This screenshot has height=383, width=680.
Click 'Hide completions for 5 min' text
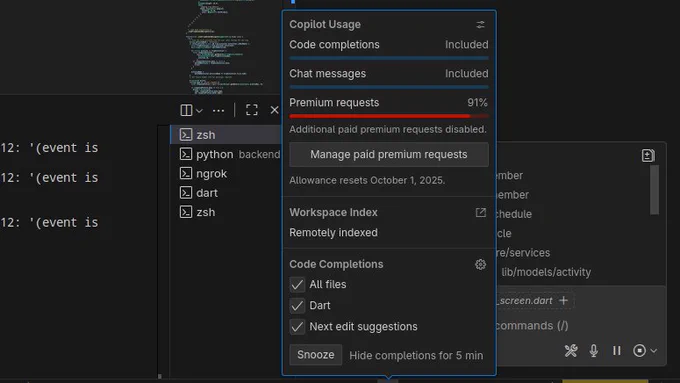pyautogui.click(x=416, y=356)
